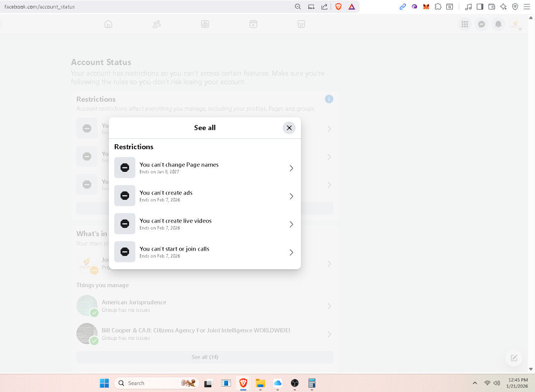
Task: Click the See all (14) button
Action: coord(204,357)
